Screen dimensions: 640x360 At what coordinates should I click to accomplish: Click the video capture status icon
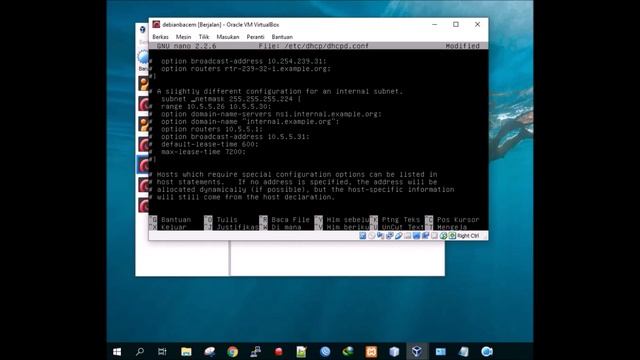coord(425,236)
